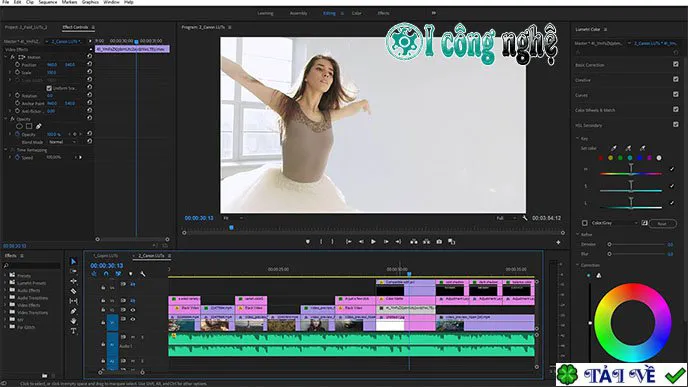688x387 pixels.
Task: Click Go to Out point button
Action: [x=398, y=242]
